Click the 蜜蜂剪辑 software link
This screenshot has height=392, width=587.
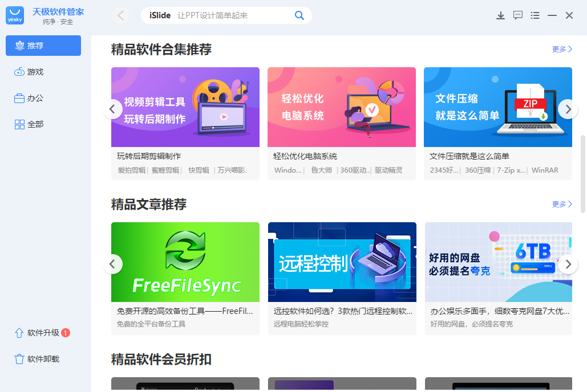[165, 170]
